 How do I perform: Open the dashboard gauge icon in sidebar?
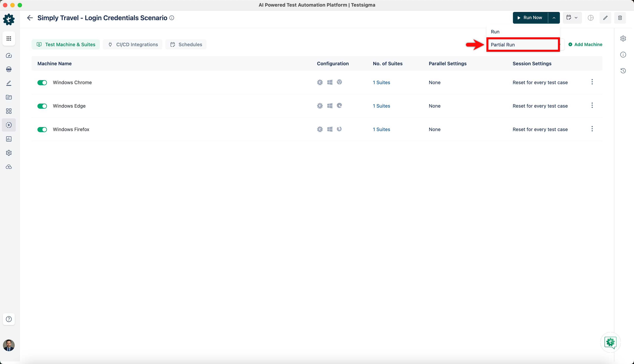pos(9,56)
